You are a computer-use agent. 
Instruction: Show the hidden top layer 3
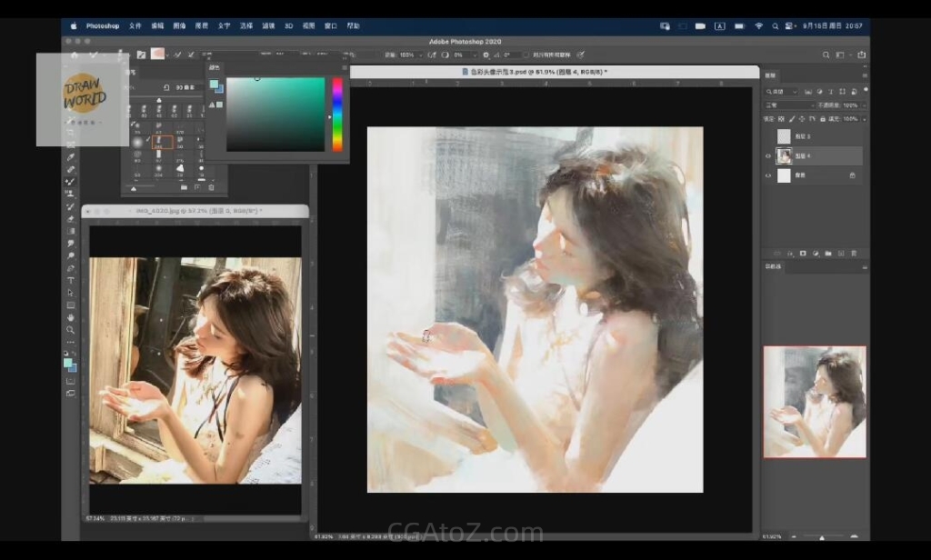coord(768,136)
